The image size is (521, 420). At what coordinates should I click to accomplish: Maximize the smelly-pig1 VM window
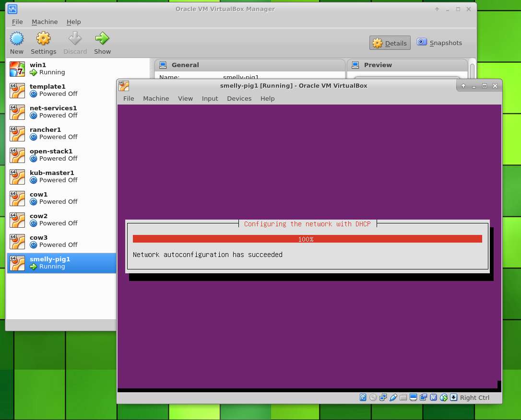(485, 86)
